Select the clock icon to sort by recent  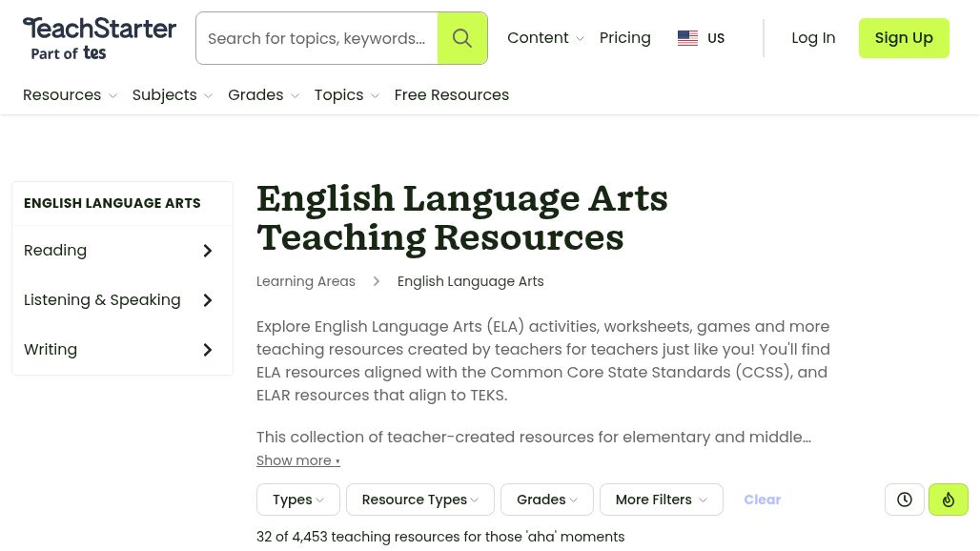(x=904, y=499)
